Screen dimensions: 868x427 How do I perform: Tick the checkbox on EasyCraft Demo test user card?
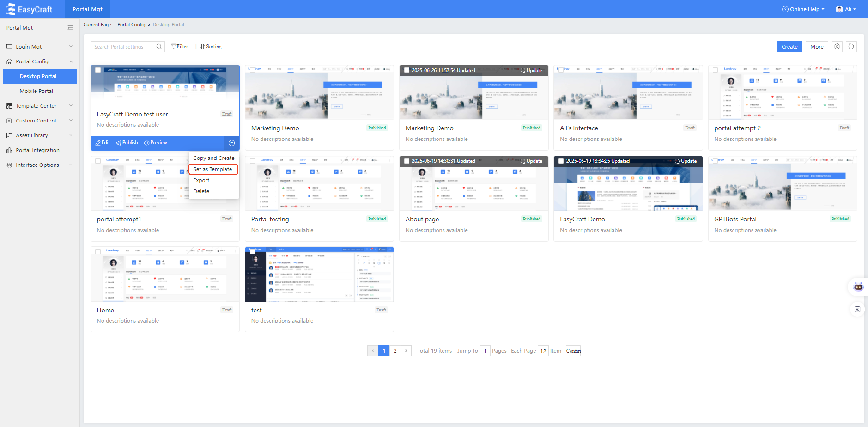(x=98, y=70)
